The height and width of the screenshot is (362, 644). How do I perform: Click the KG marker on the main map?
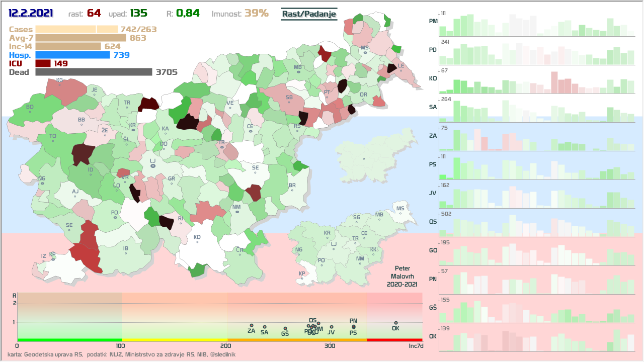point(60,84)
